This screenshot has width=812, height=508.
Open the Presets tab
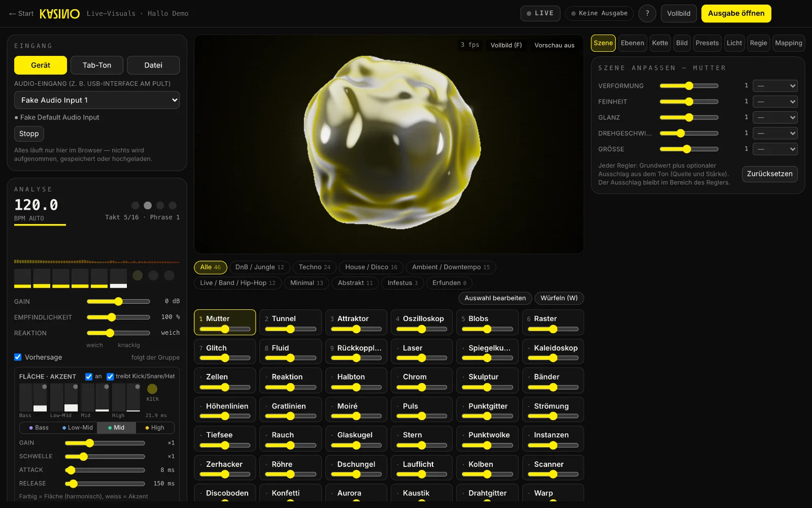(707, 43)
